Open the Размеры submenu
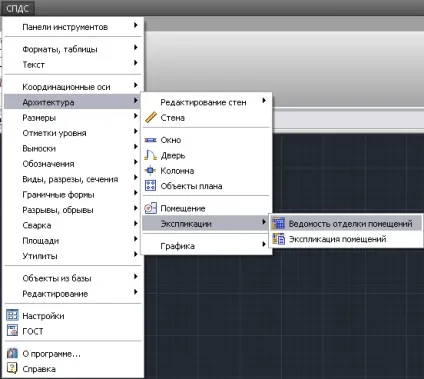Screen dimensions: 424x379 73,118
